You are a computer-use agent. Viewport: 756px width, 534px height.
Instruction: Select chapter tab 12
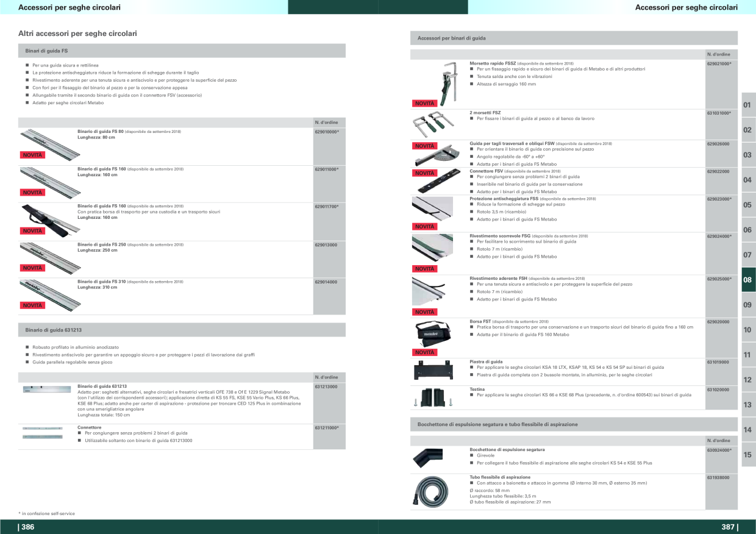coord(747,380)
